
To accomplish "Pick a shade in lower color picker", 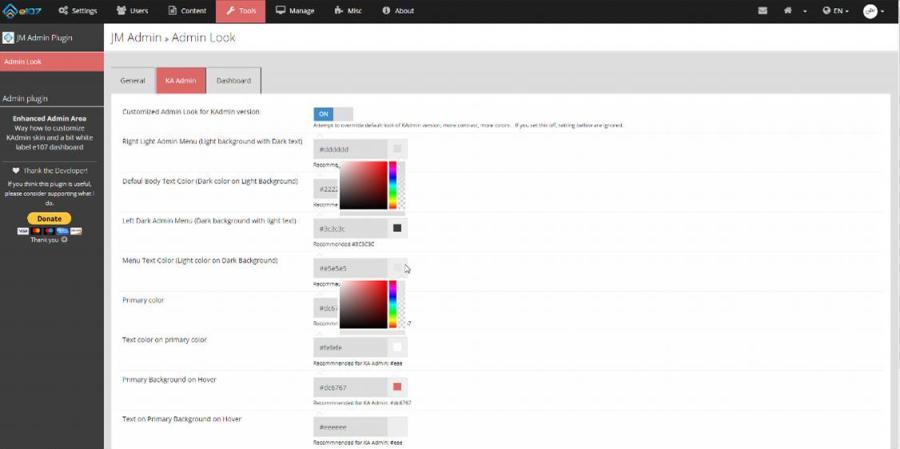I will [x=364, y=304].
